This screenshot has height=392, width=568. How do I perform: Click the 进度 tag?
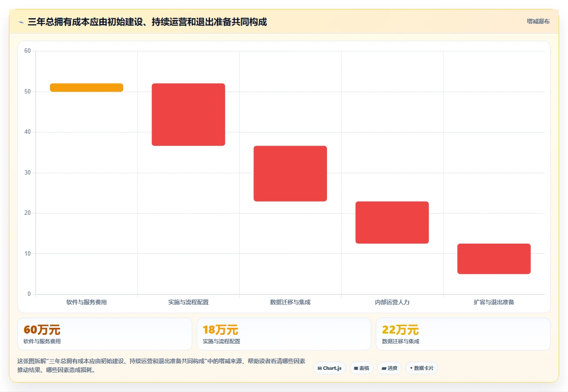coord(389,368)
